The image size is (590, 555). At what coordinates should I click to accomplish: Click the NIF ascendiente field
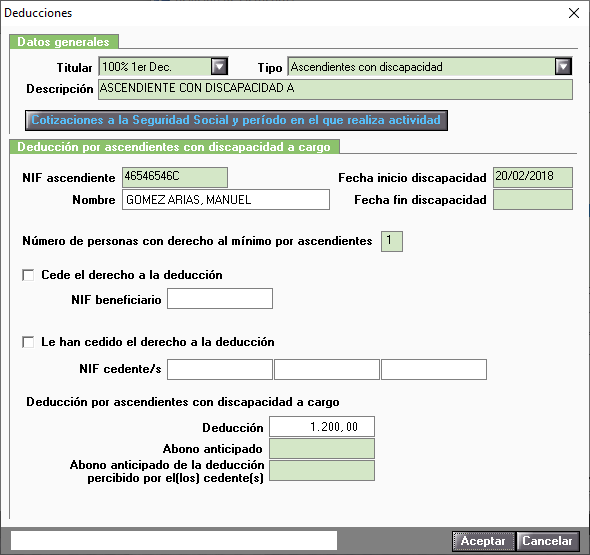[175, 177]
